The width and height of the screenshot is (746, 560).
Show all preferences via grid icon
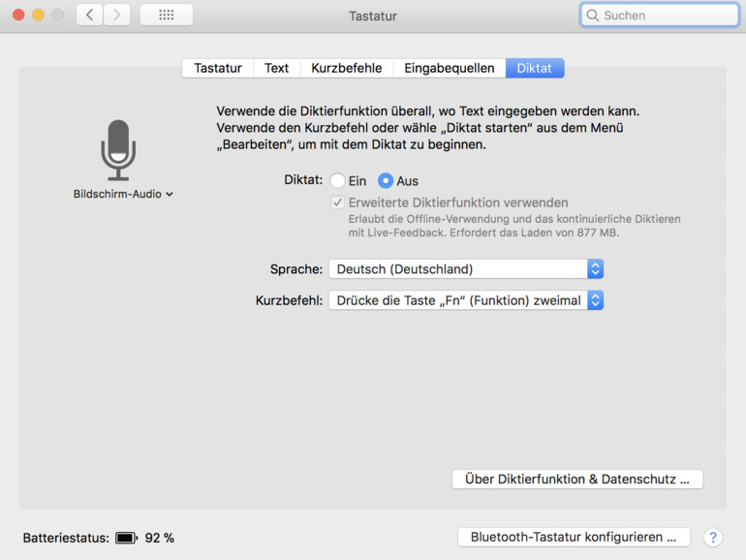click(166, 16)
